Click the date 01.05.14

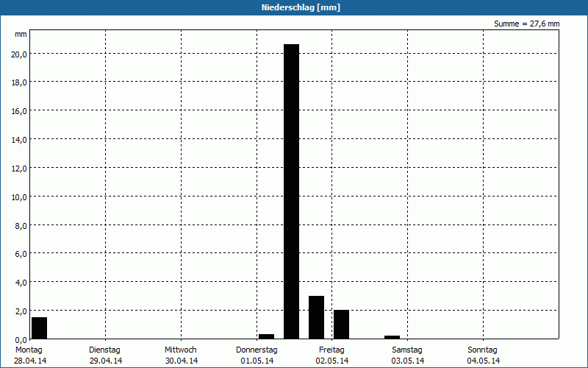point(257,361)
